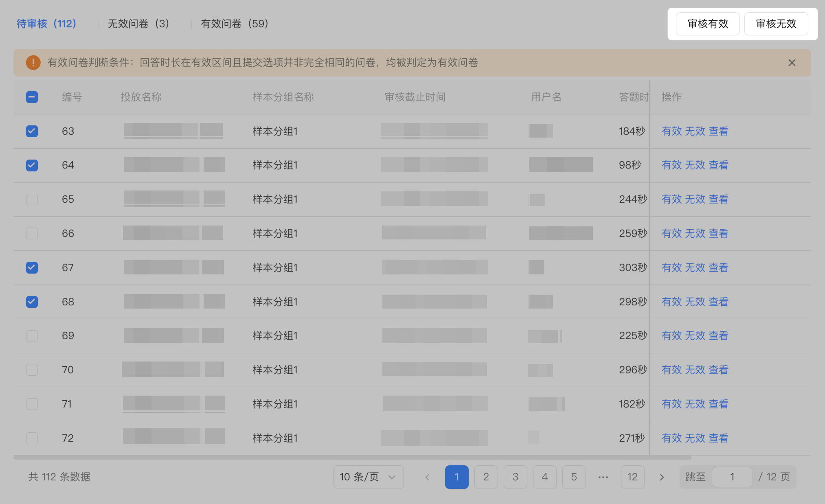
Task: Click the 审核有效 button
Action: [708, 24]
